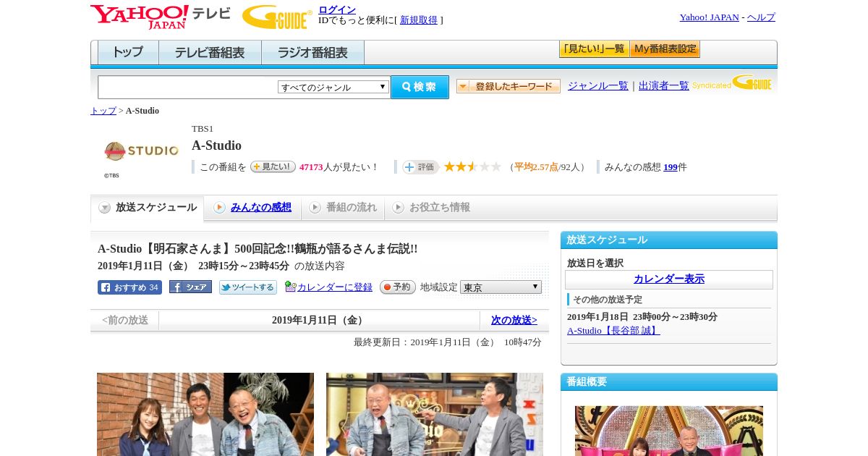Go to 次の放送> next broadcast
Viewport: 868px width, 456px height.
(x=514, y=321)
